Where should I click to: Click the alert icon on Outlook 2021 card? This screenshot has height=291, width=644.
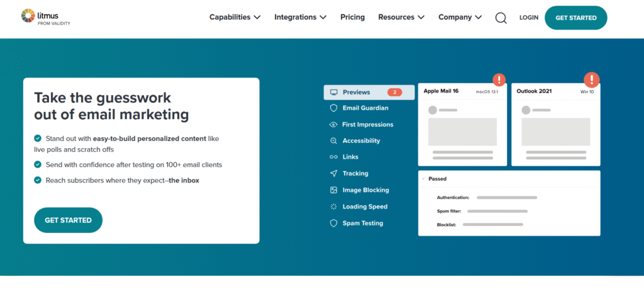pos(592,79)
